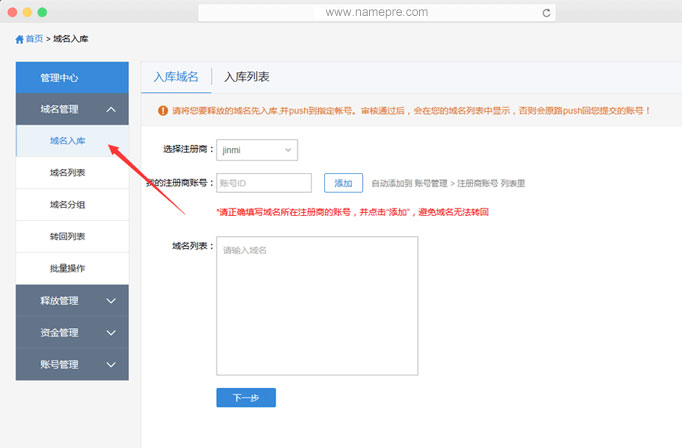Click inside the 域名列表 text area
Viewport: 682px width, 448px height.
click(x=317, y=305)
